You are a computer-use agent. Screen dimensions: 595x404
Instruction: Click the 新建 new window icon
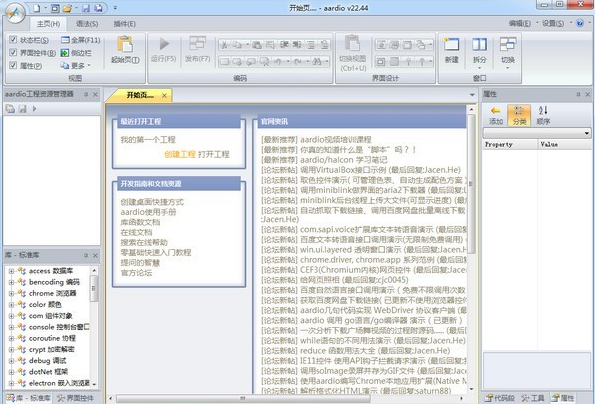[x=452, y=44]
